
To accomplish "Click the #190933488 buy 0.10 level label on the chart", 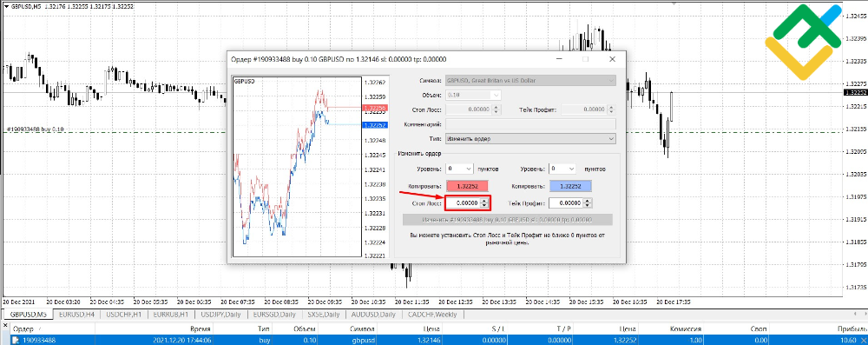I will [x=36, y=129].
